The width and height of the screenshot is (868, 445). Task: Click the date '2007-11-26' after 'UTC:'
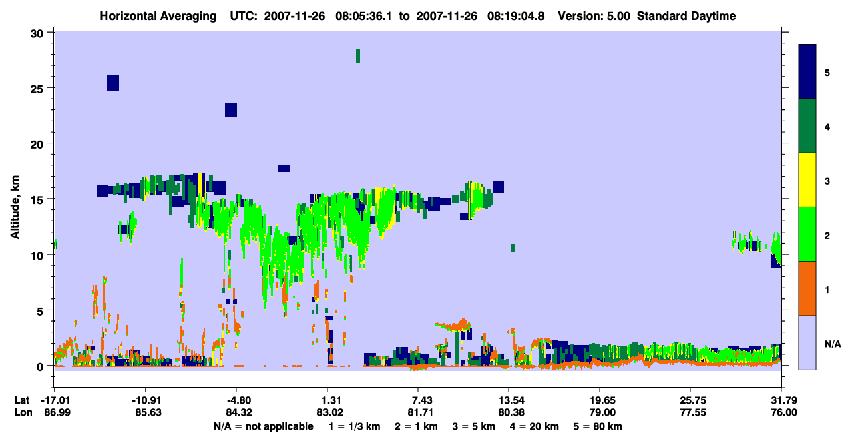pyautogui.click(x=294, y=16)
